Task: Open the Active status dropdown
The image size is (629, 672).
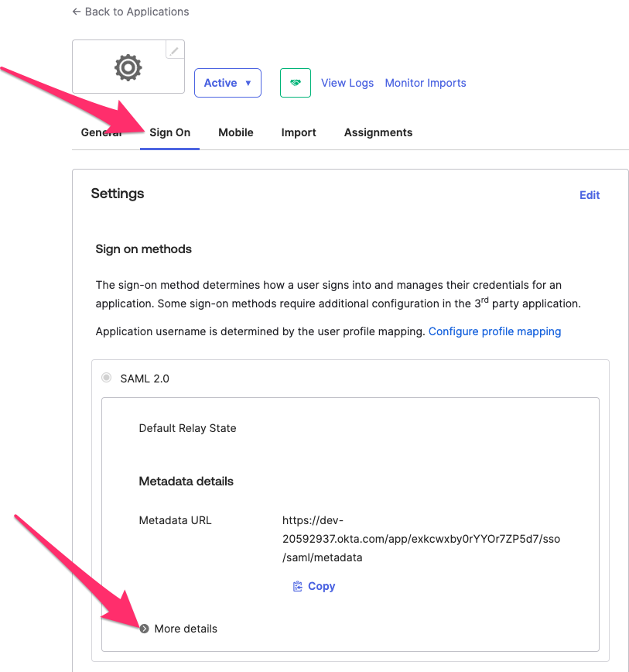Action: [227, 83]
